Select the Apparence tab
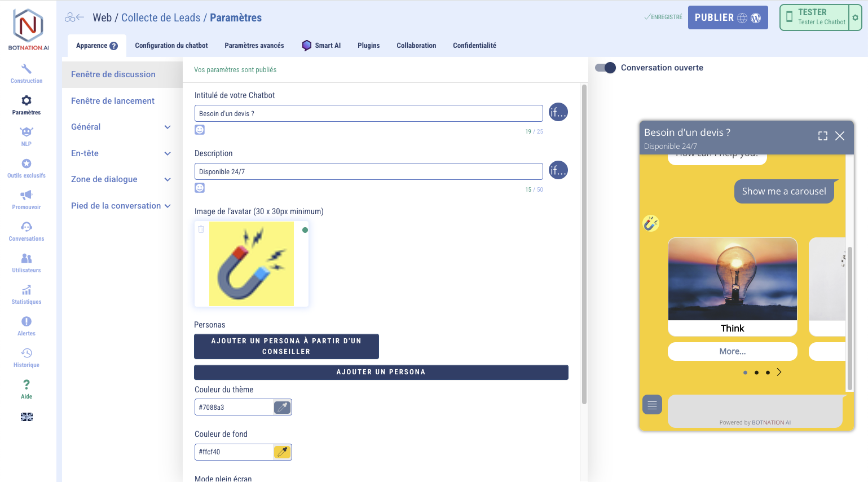The width and height of the screenshot is (868, 482). point(97,46)
